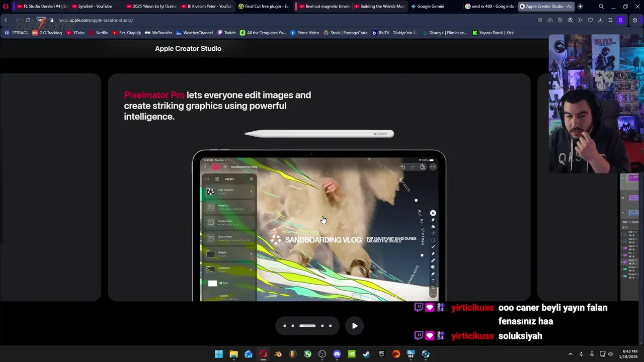Open the search tabs magnifier icon

[601, 7]
